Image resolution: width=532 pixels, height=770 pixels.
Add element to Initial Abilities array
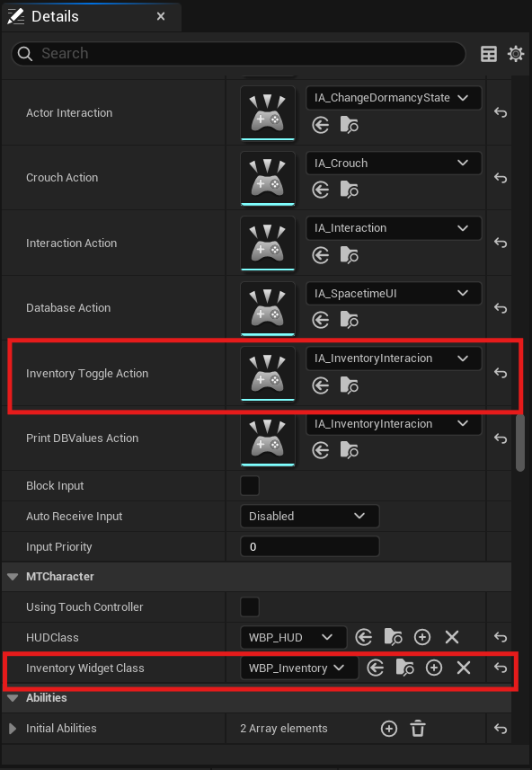click(389, 729)
